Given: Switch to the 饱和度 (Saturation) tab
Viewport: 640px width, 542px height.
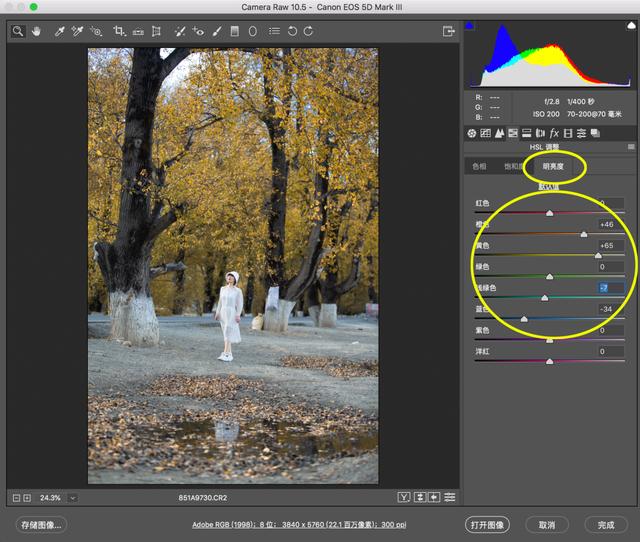Looking at the screenshot, I should (513, 167).
